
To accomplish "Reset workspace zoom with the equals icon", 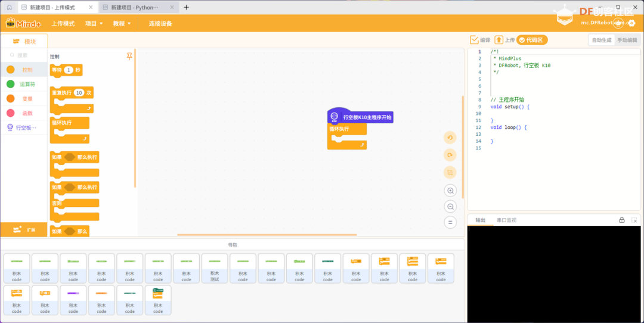I will tap(450, 222).
